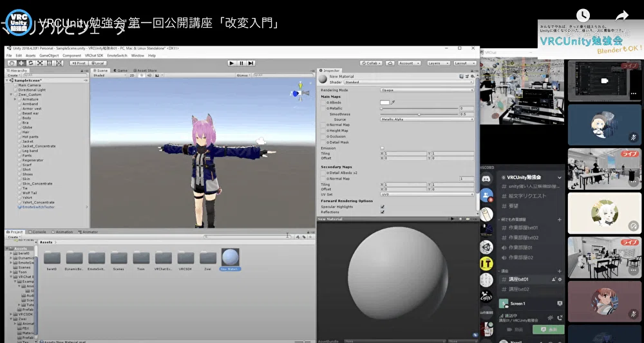Open the cloud services icon button

tap(390, 63)
